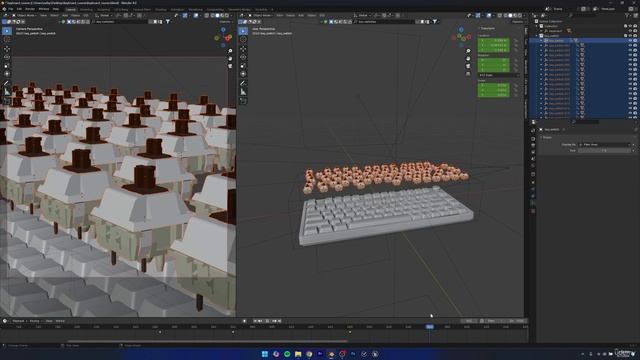Open the outliner filter funnel icon

coord(628,16)
